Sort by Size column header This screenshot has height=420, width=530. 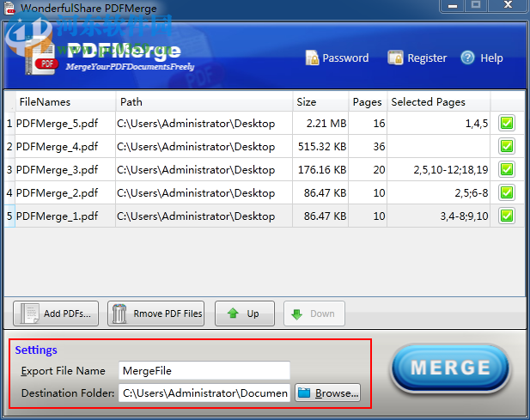tap(320, 101)
